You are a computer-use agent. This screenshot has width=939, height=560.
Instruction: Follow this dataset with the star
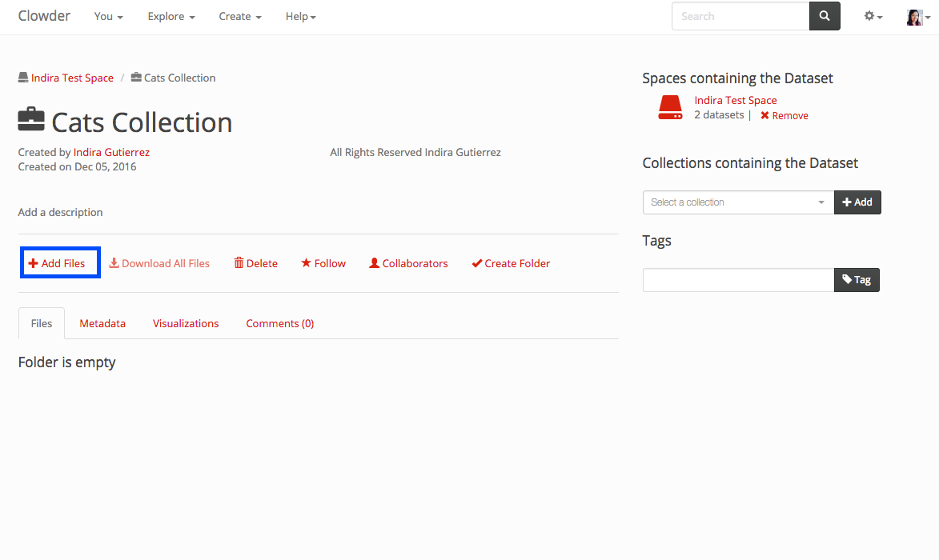[x=323, y=263]
